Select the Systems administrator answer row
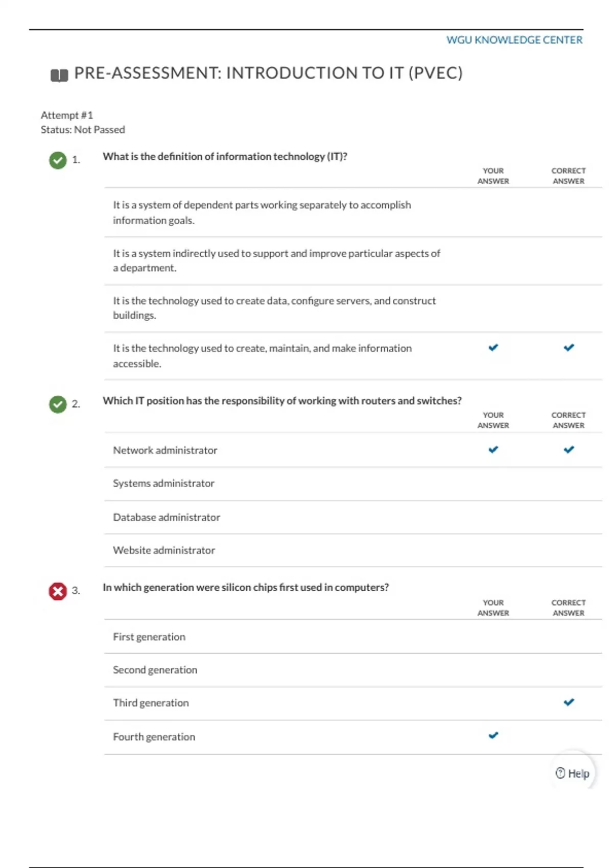 tap(163, 484)
